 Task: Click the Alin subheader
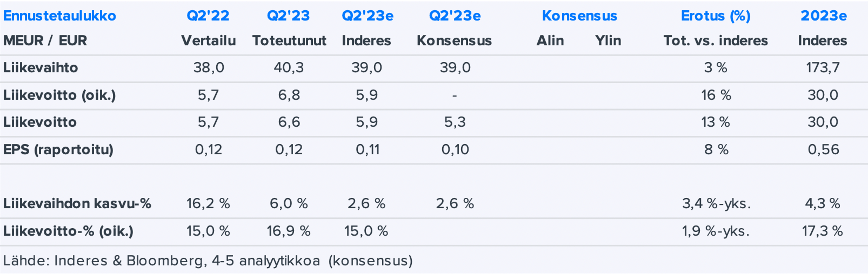coord(550,41)
